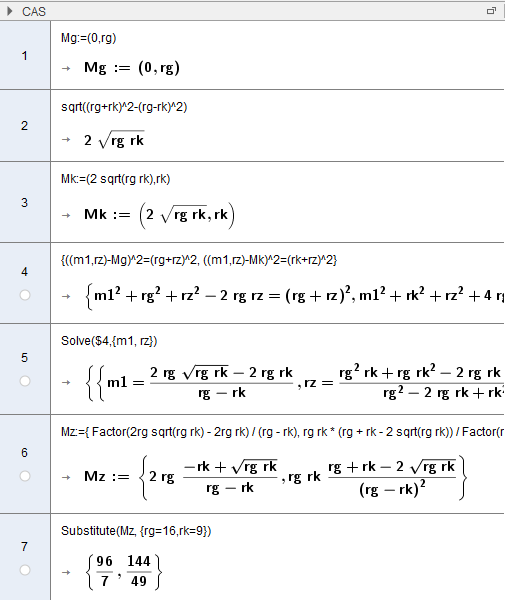Select the Mz := output in row 6
Screen dimensions: 505x600
pyautogui.click(x=274, y=477)
